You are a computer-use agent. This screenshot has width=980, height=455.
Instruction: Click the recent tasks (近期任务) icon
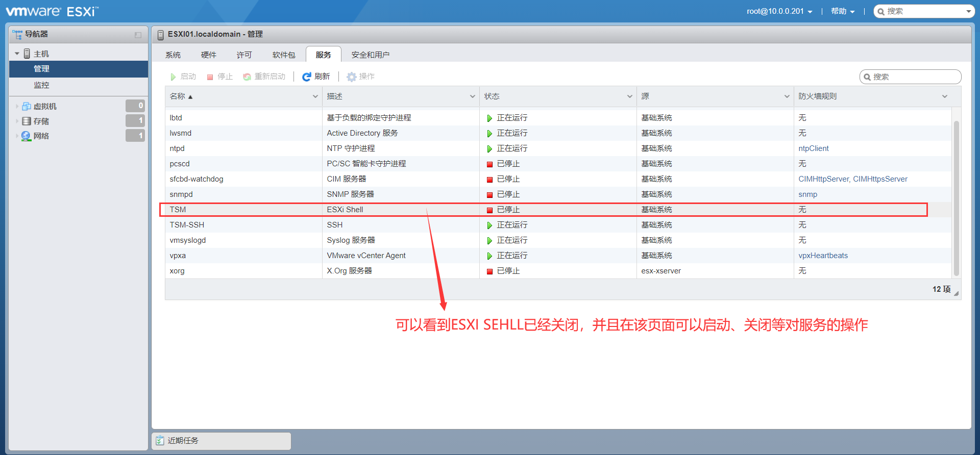pyautogui.click(x=160, y=440)
